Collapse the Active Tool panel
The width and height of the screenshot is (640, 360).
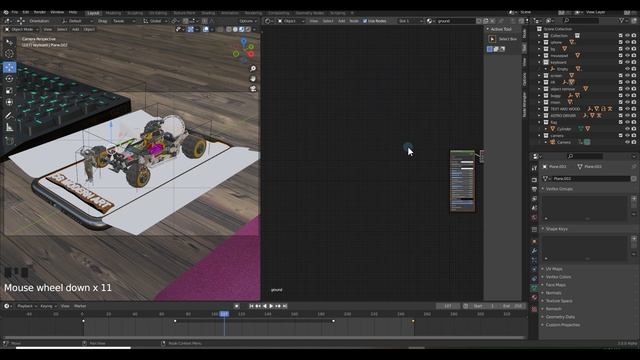pyautogui.click(x=487, y=29)
